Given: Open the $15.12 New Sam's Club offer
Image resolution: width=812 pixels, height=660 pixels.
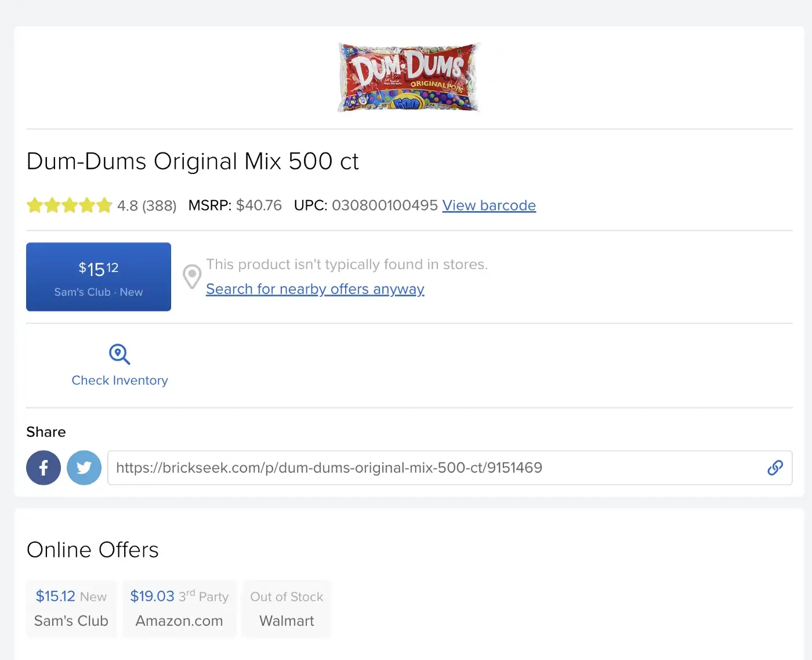Looking at the screenshot, I should [71, 608].
